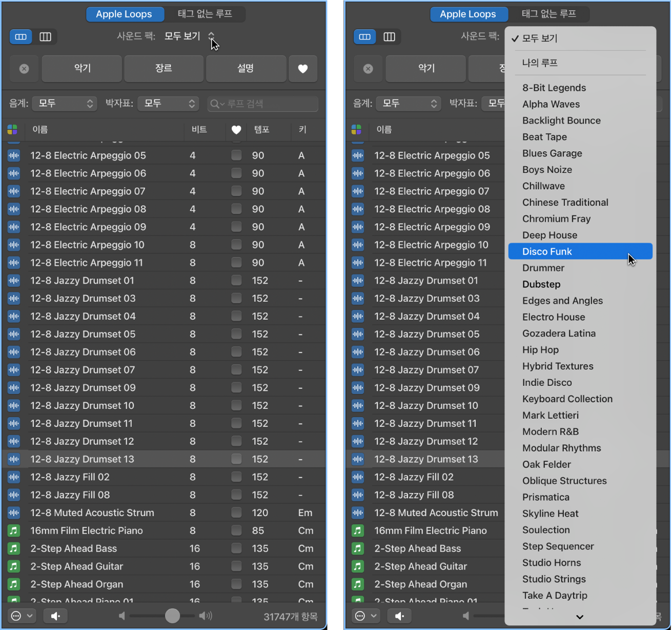Favorite 12-8 Electric Arpeggio 11 checkbox left
This screenshot has height=630, width=672.
point(236,262)
